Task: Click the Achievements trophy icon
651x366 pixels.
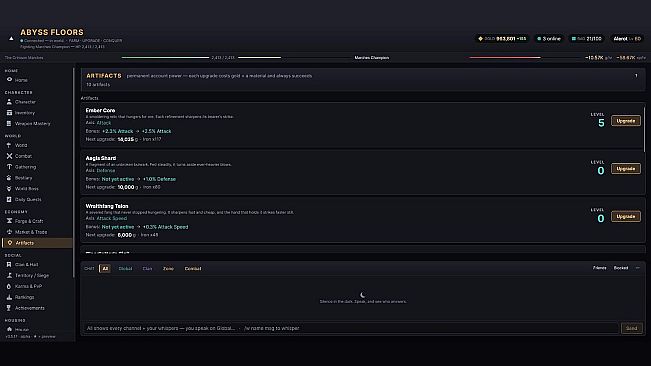Action: [x=9, y=308]
